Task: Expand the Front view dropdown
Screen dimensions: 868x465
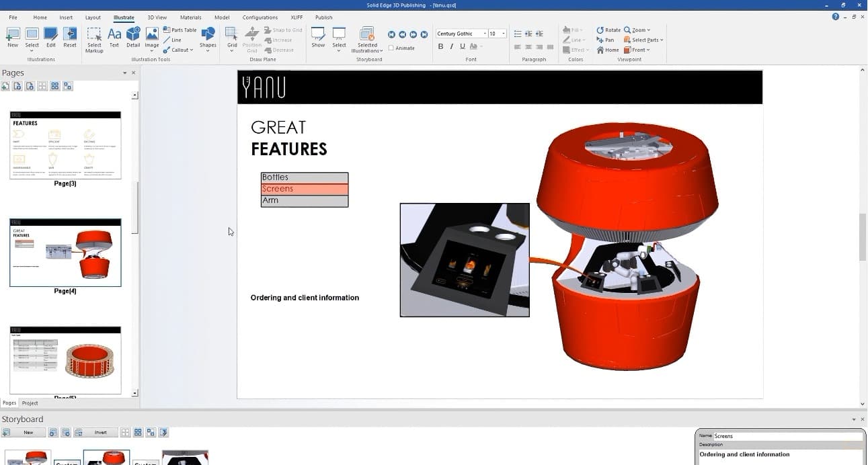Action: [x=648, y=50]
